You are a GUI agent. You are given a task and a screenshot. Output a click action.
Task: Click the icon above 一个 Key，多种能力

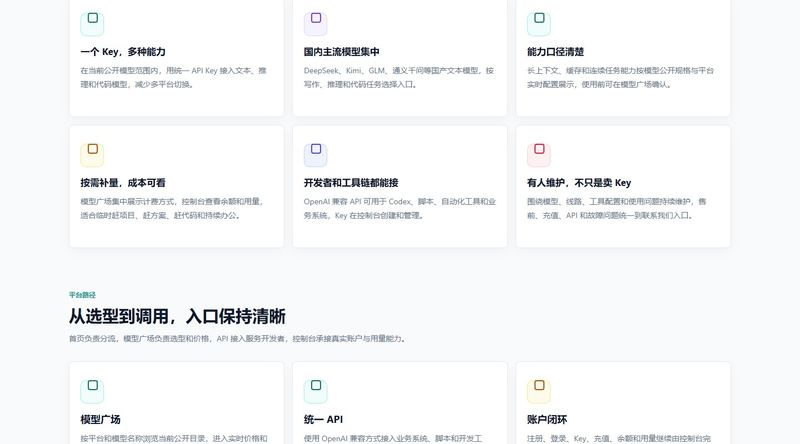coord(92,23)
